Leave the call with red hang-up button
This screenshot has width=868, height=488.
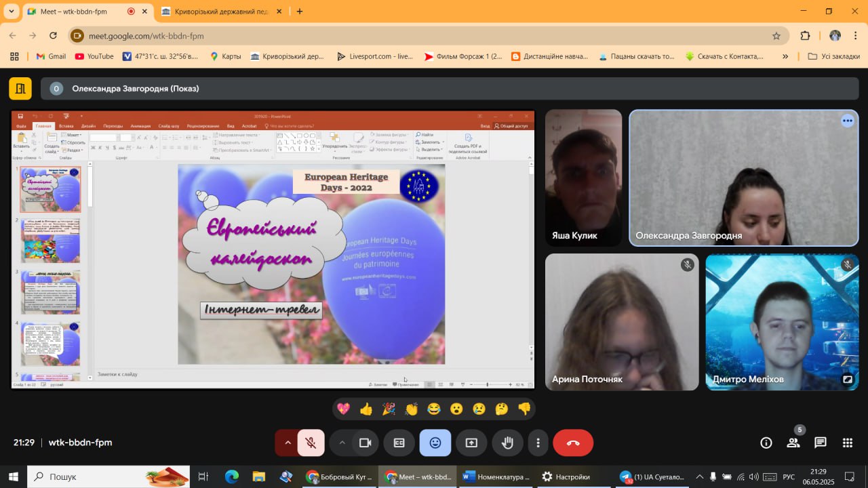573,443
